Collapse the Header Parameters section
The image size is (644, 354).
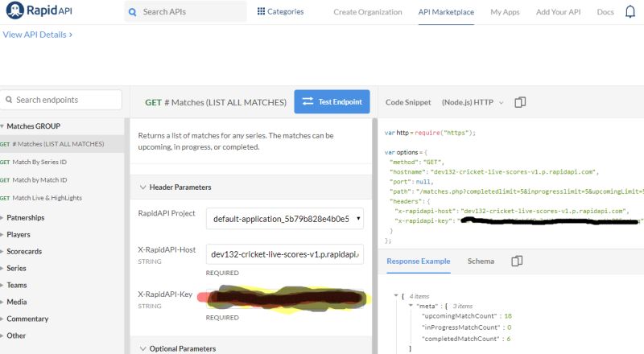(143, 187)
